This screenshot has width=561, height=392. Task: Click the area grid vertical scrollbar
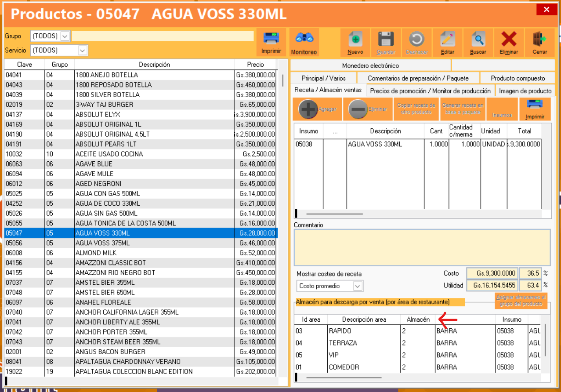point(546,340)
